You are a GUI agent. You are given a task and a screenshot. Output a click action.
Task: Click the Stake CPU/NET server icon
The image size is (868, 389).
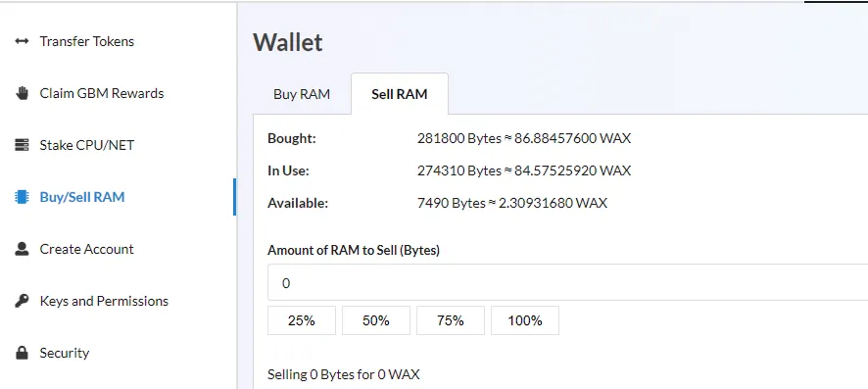22,145
